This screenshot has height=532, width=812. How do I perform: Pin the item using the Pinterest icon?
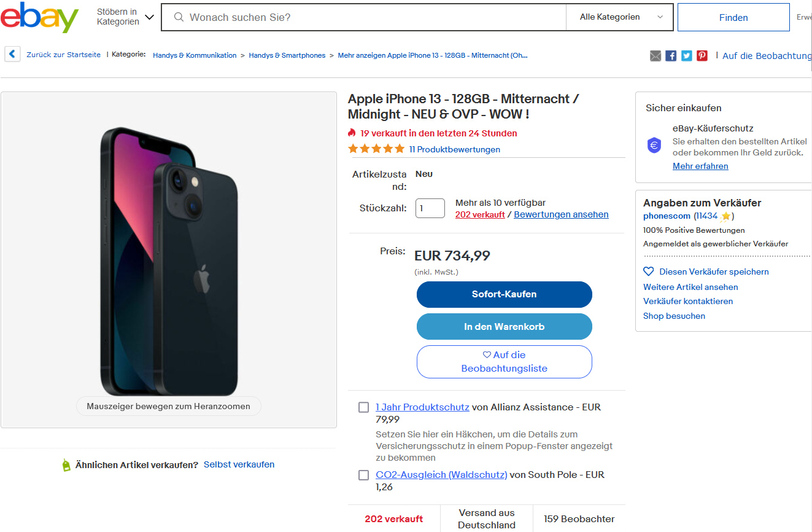tap(702, 55)
